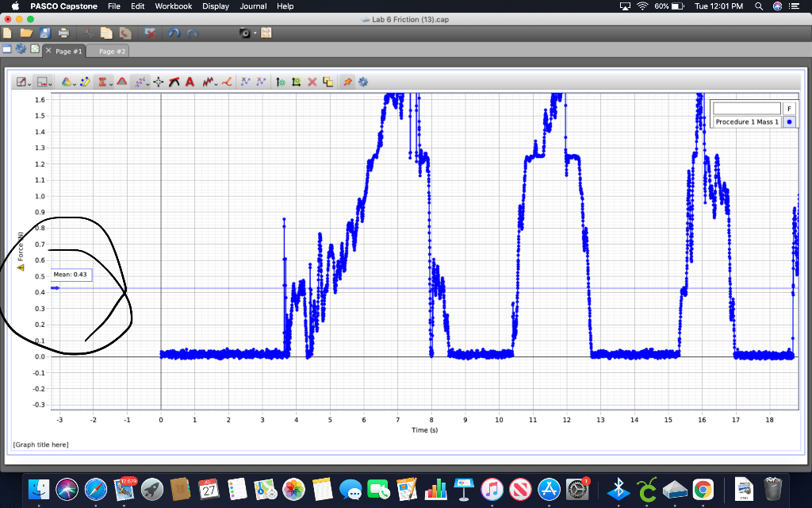
Task: Open the Help menu
Action: tap(285, 6)
